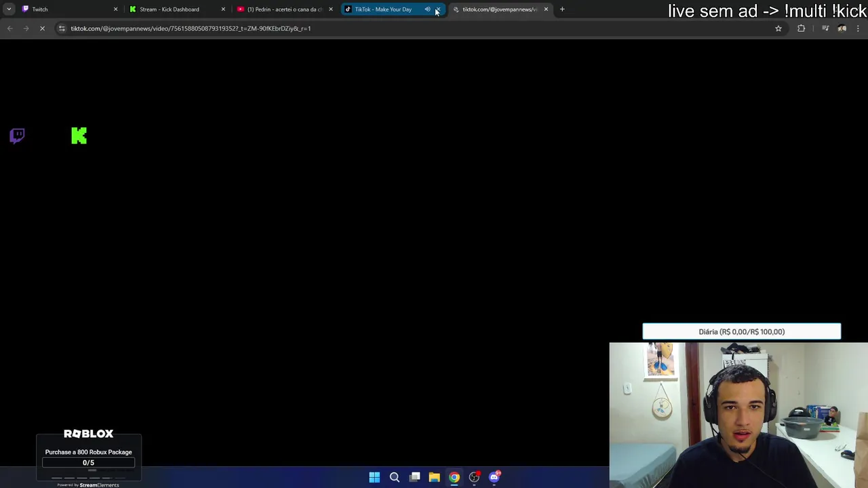The image size is (868, 488).
Task: Open the Chrome profile avatar
Action: 842,28
